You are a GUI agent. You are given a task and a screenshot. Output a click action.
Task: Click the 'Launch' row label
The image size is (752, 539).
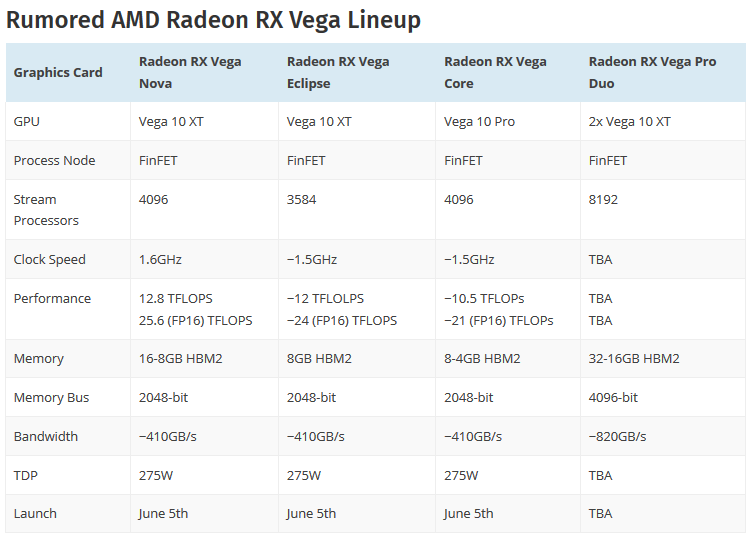tap(35, 513)
